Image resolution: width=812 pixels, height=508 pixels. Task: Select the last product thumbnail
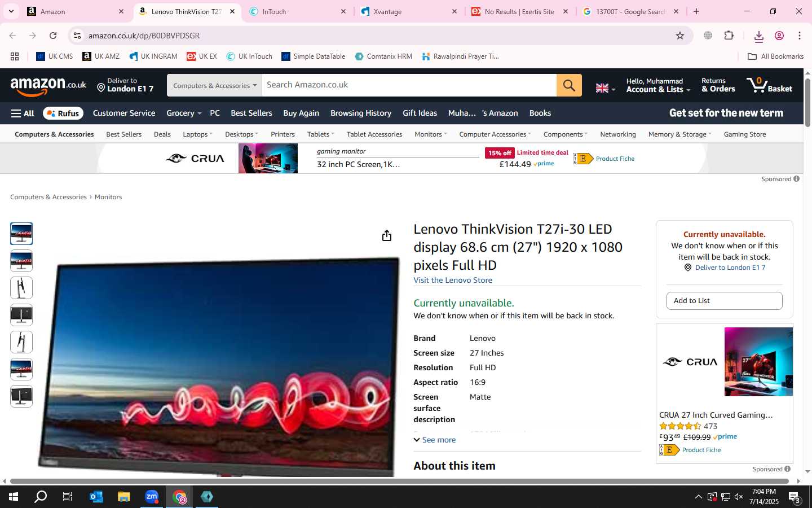coord(21,396)
